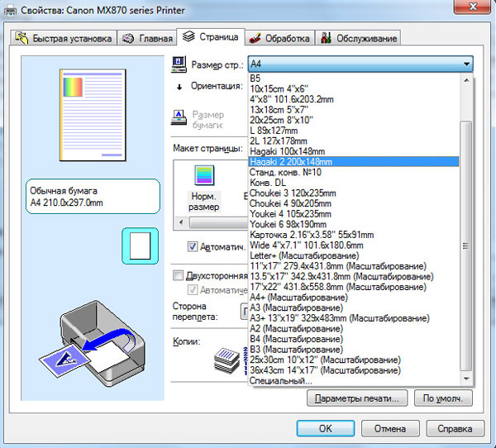The image size is (496, 448).
Task: Click the page size computer icon
Action: 179,64
